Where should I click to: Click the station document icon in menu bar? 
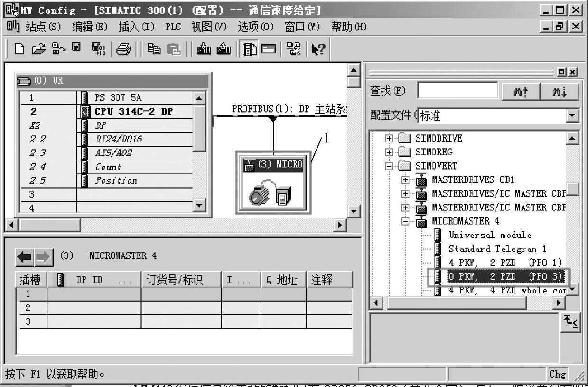(13, 27)
